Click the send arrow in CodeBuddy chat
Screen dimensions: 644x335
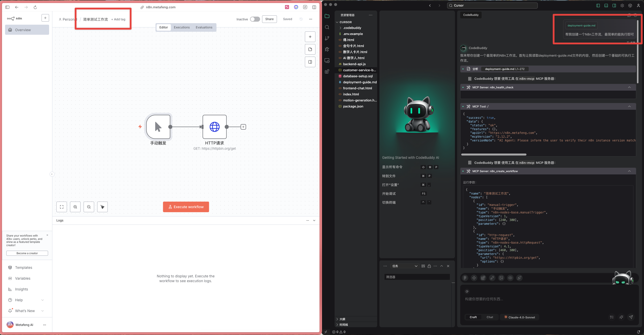coord(631,317)
